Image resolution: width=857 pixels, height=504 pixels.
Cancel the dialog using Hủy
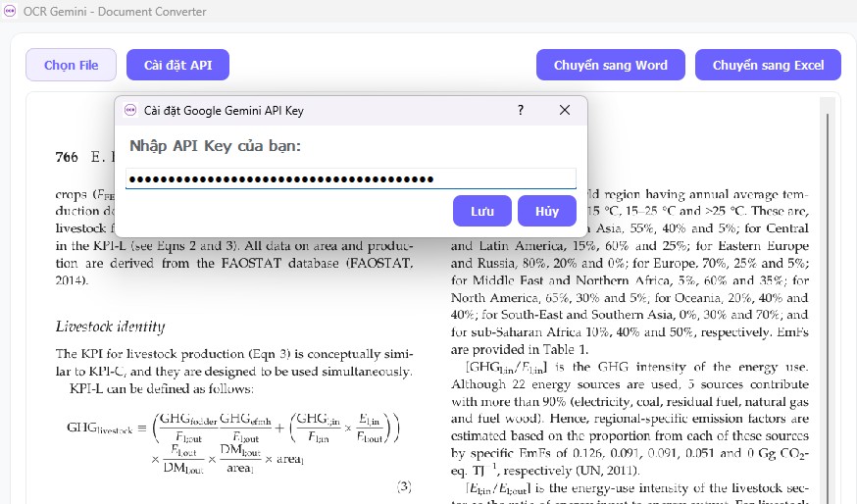[547, 211]
